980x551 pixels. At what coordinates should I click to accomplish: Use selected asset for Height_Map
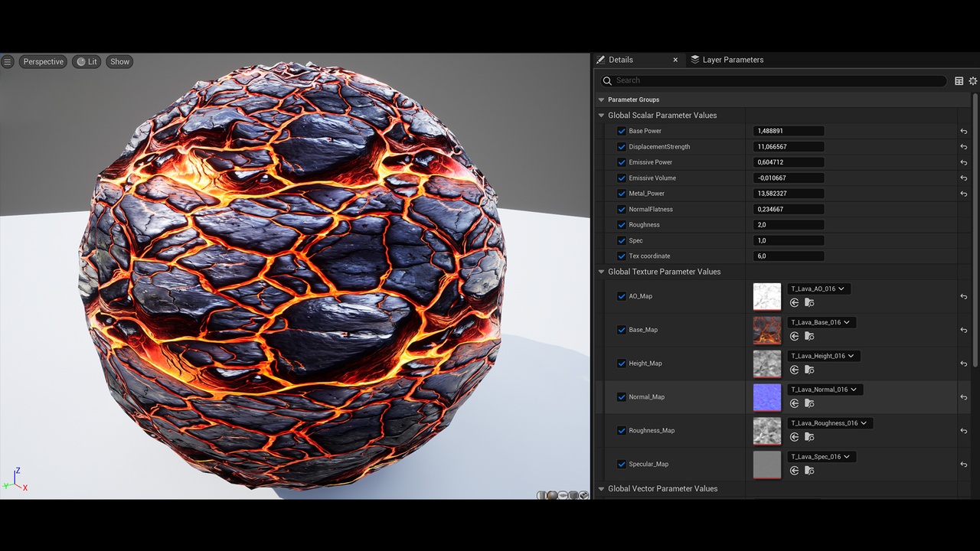pos(794,370)
